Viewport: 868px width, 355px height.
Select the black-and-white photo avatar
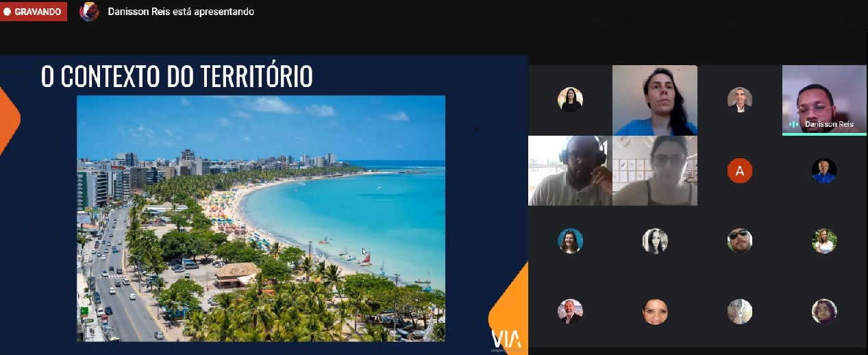point(654,241)
